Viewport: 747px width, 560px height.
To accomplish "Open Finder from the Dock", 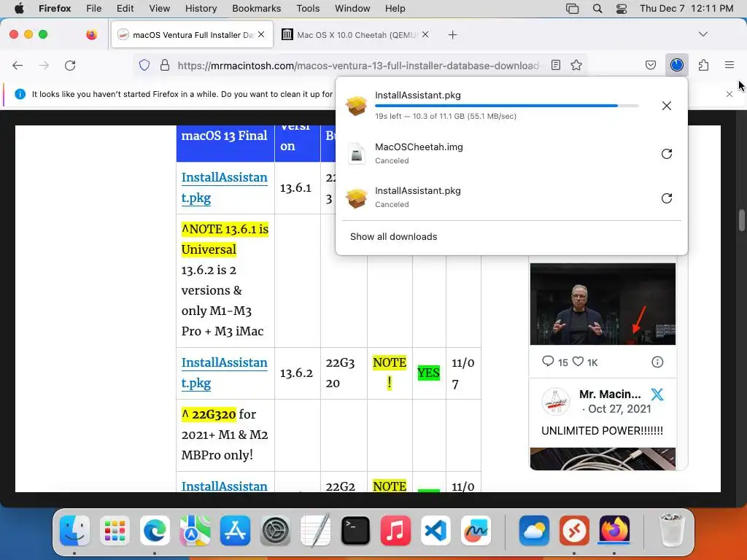I will (75, 531).
